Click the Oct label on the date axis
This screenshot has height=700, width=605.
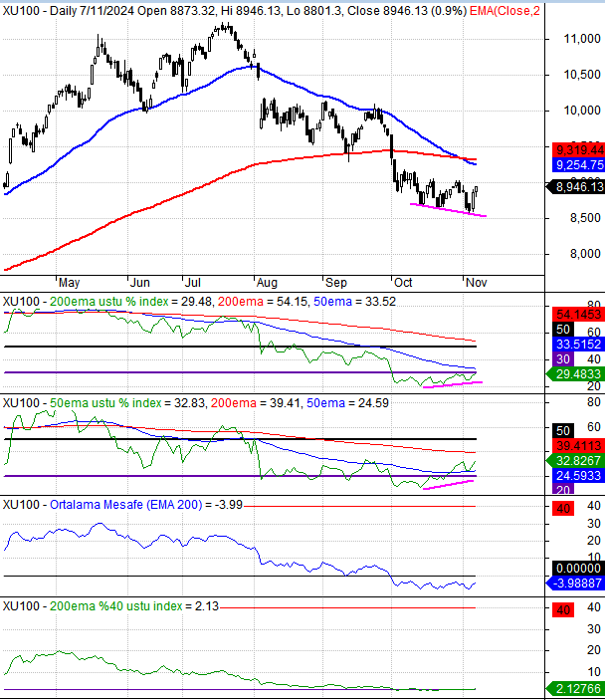(x=403, y=283)
